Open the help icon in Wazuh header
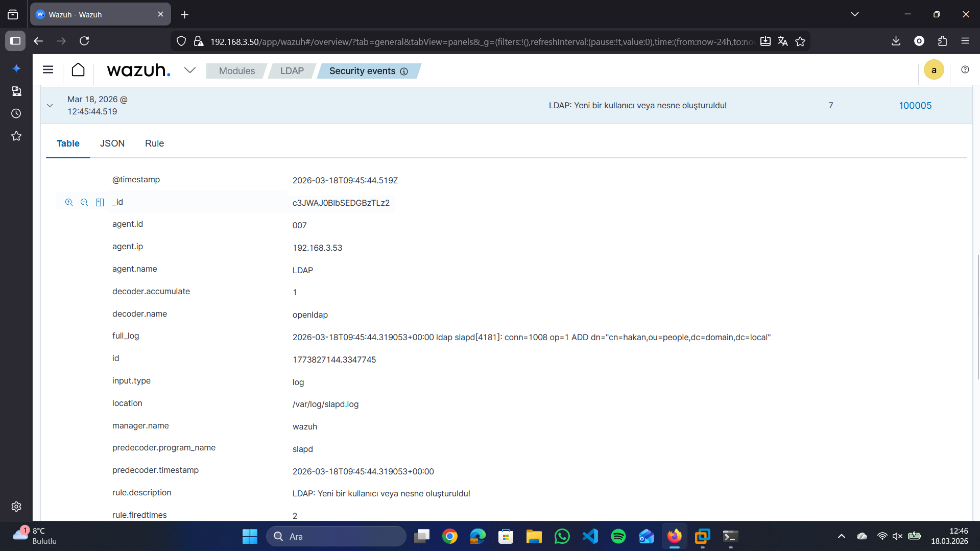 [965, 69]
